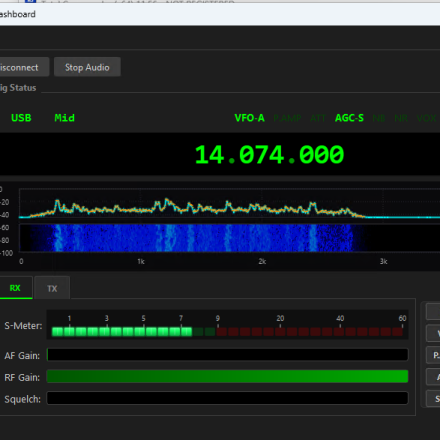This screenshot has height=440, width=440.
Task: Click the Squelch label
Action: point(22,399)
